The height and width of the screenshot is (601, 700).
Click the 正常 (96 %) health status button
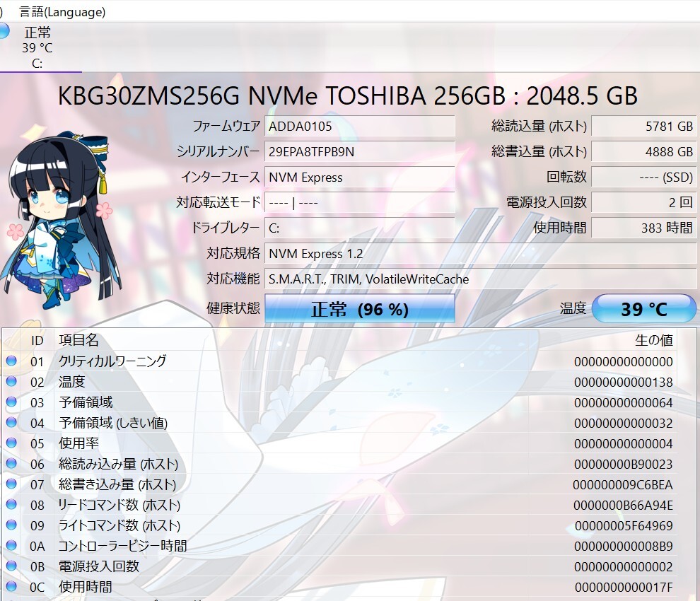point(360,309)
